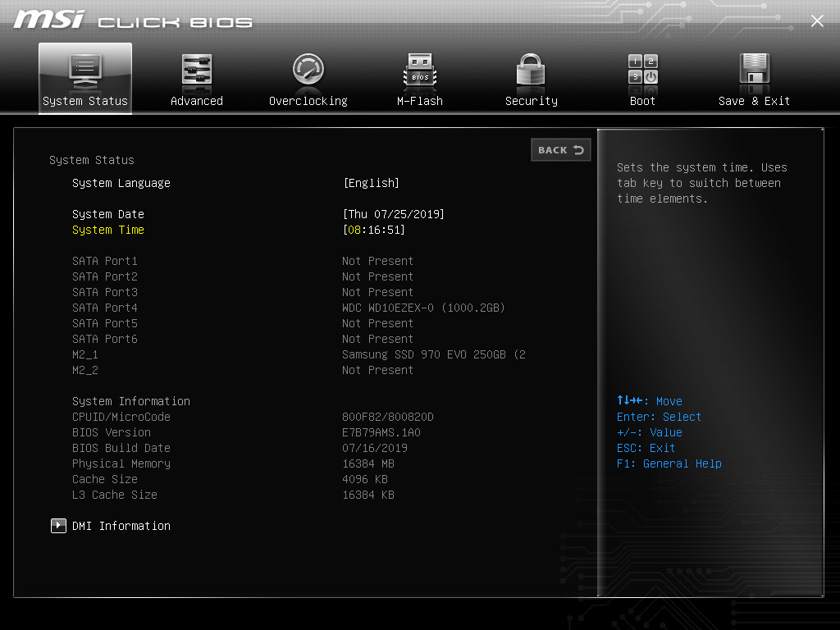Screen dimensions: 840x630
Task: Click the +/-: Value hint
Action: click(650, 432)
